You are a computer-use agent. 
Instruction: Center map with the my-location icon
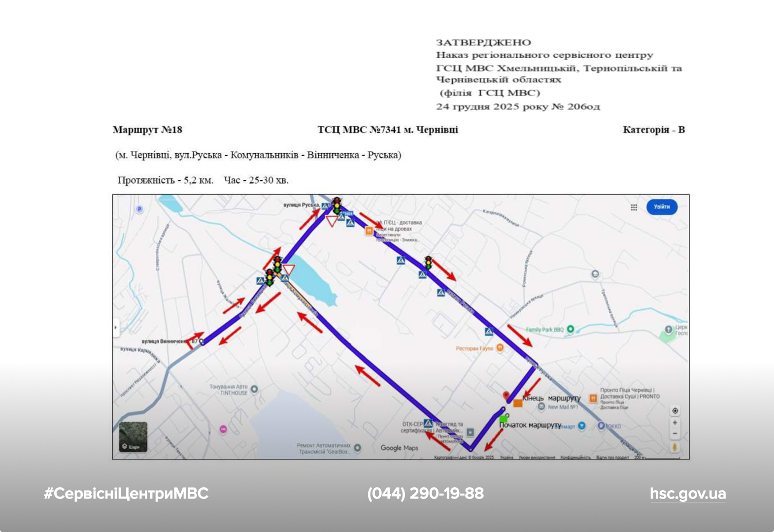pos(675,411)
